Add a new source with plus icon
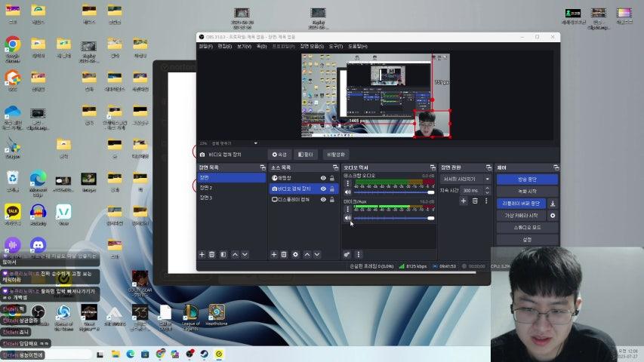The width and height of the screenshot is (644, 362). pyautogui.click(x=274, y=254)
